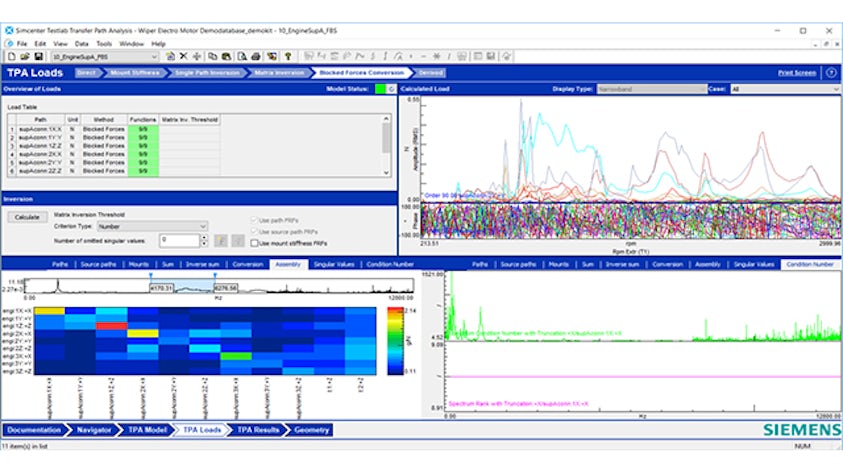Viewport: 843px width, 474px height.
Task: Click the Load Table vertical scrollbar
Action: [386, 145]
